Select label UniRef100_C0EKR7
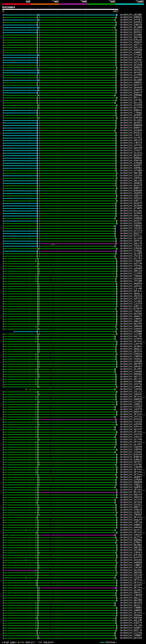The image size is (146, 644). [131, 261]
